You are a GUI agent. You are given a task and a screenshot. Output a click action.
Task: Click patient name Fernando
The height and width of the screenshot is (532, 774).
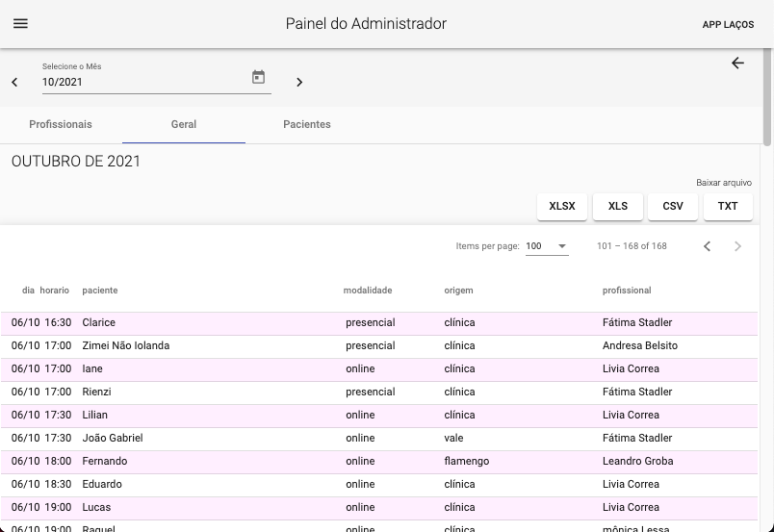(105, 461)
